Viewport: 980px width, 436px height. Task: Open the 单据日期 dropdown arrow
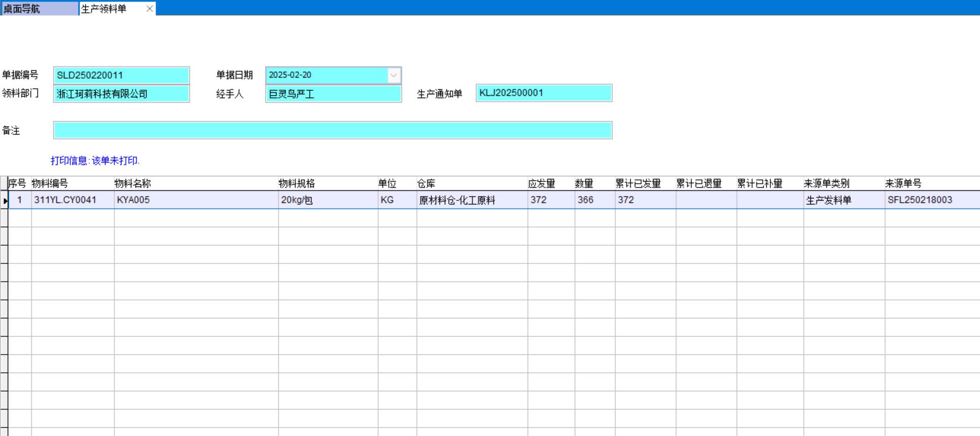point(394,75)
